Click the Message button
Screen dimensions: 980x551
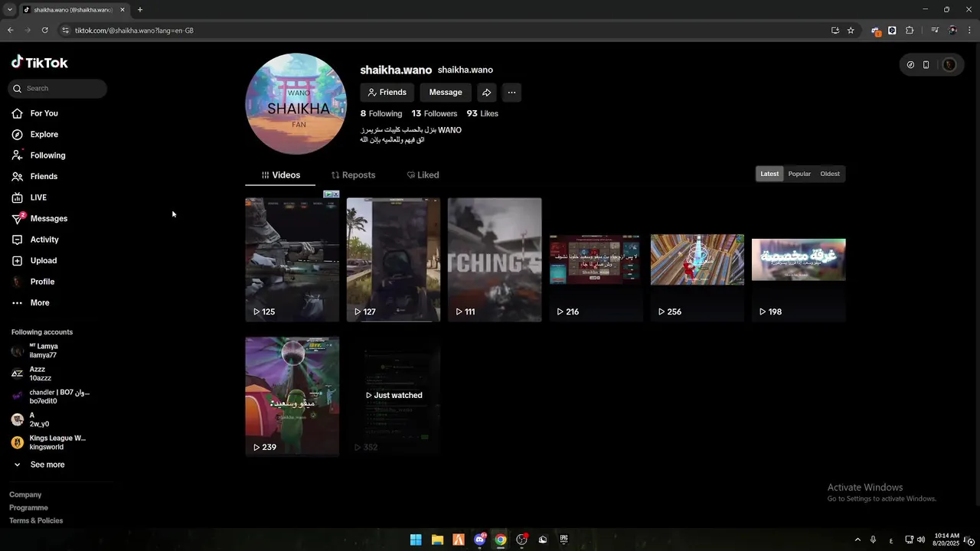click(446, 93)
